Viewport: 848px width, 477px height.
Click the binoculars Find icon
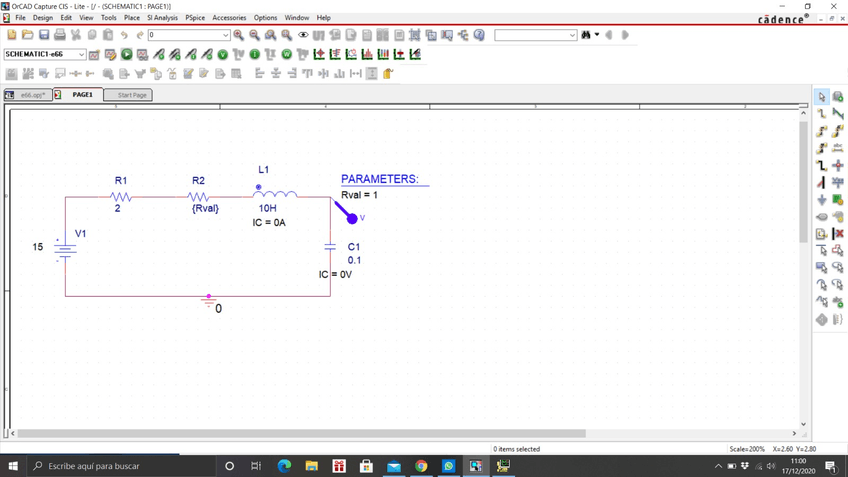coord(586,35)
